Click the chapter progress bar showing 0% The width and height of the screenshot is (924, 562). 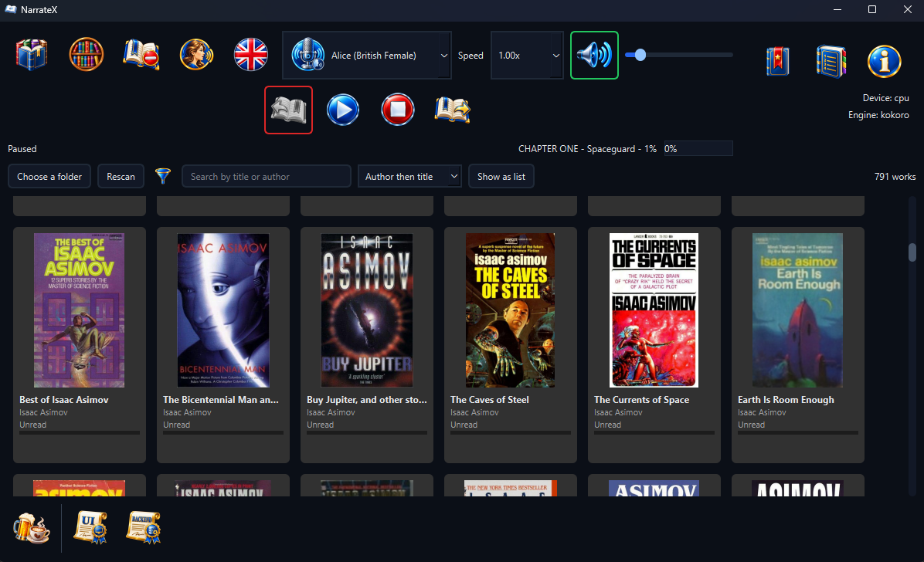(x=698, y=148)
